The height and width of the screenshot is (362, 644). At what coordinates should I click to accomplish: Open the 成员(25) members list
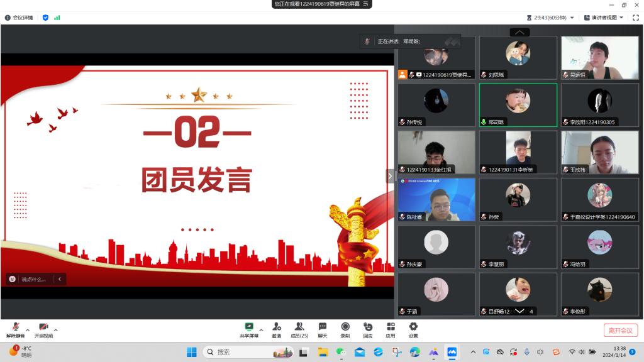[299, 329]
